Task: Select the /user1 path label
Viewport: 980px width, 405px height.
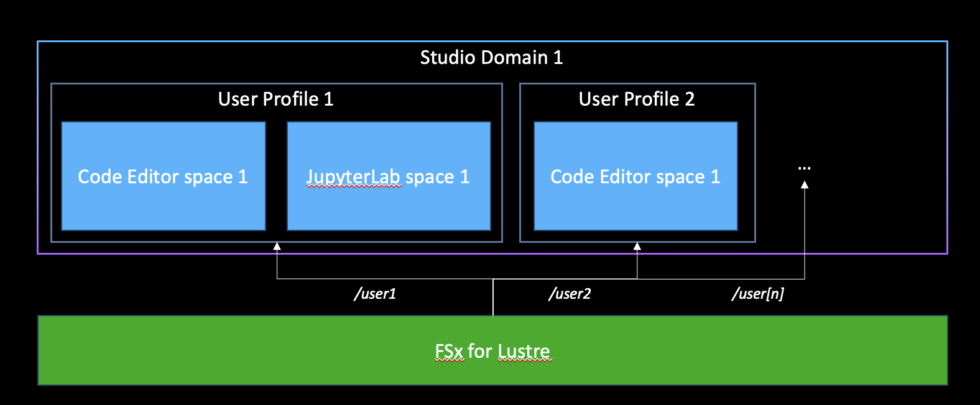Action: tap(375, 294)
